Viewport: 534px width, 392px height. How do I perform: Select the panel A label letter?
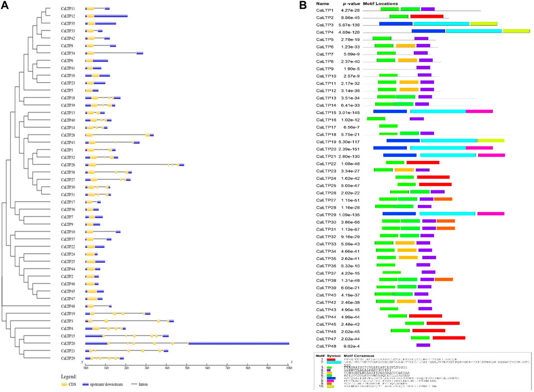coord(4,6)
